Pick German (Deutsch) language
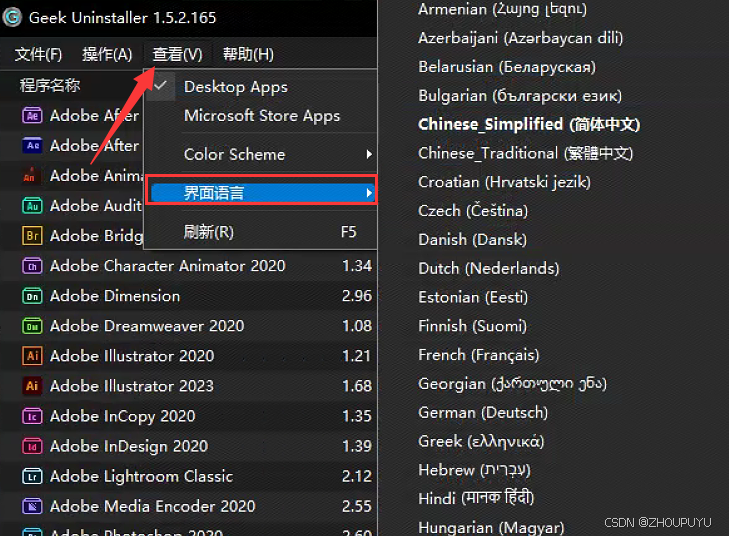Screen dimensions: 729x536 coord(483,413)
